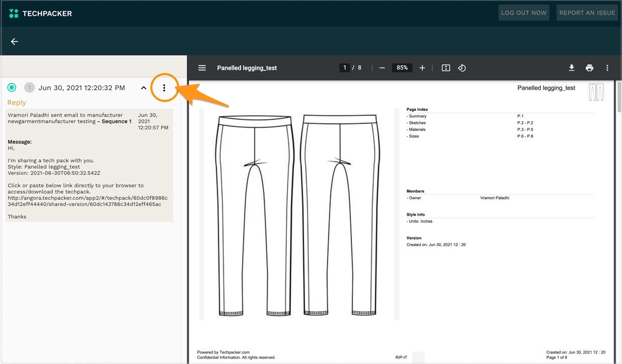622x364 pixels.
Task: Click the Reply link
Action: (17, 103)
